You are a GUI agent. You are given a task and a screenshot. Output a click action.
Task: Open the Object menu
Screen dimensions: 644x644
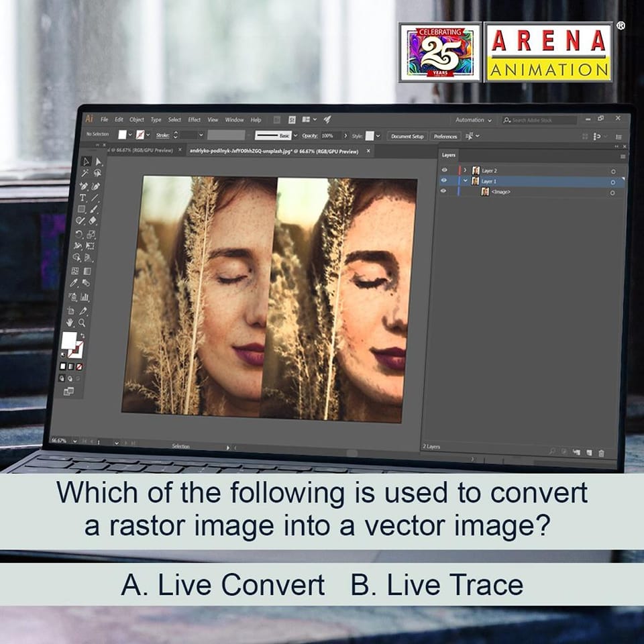137,119
